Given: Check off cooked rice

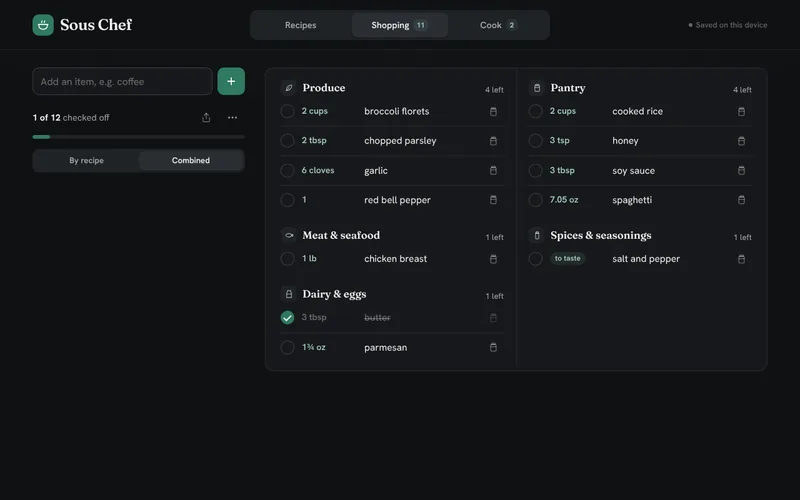Looking at the screenshot, I should point(535,111).
